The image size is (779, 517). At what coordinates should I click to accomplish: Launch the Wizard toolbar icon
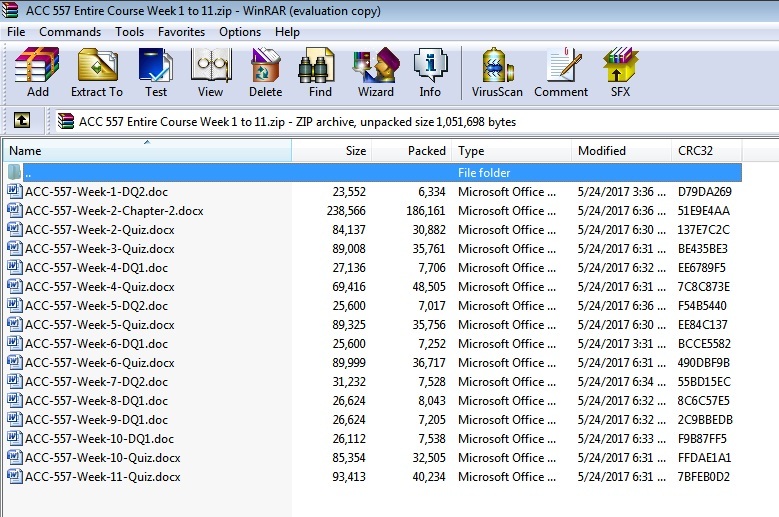point(376,66)
